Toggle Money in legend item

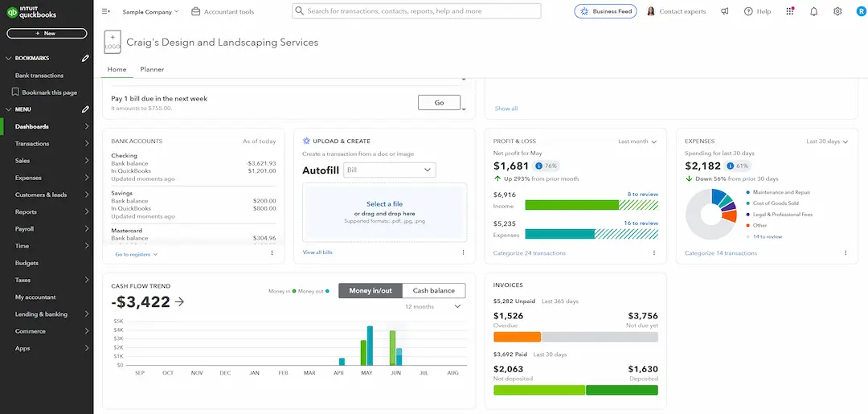coord(282,290)
